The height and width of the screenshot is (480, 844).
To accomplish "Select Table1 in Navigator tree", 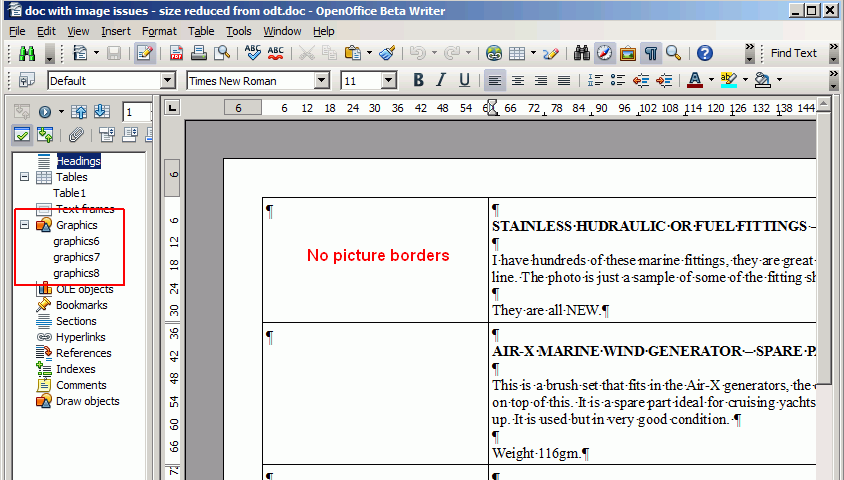I will tap(69, 193).
